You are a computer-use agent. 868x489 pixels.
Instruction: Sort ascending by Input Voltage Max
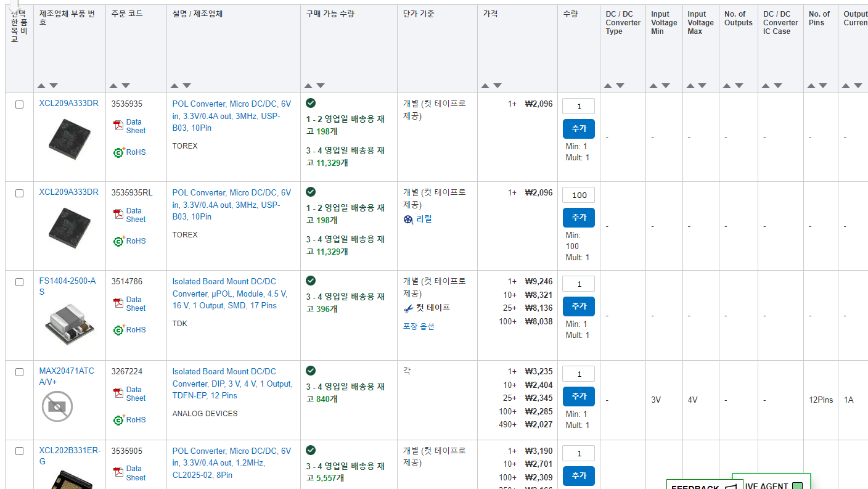[690, 86]
